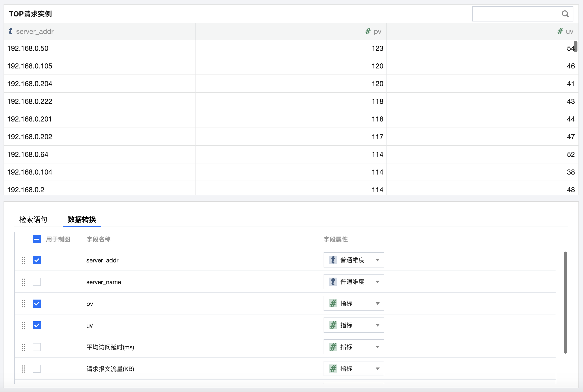Check the 平均访问延时(ms) checkbox

(37, 347)
